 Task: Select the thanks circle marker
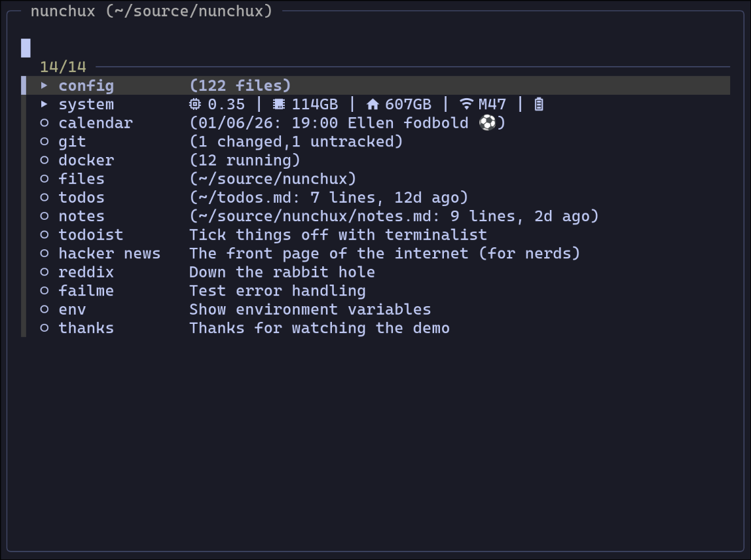click(44, 328)
